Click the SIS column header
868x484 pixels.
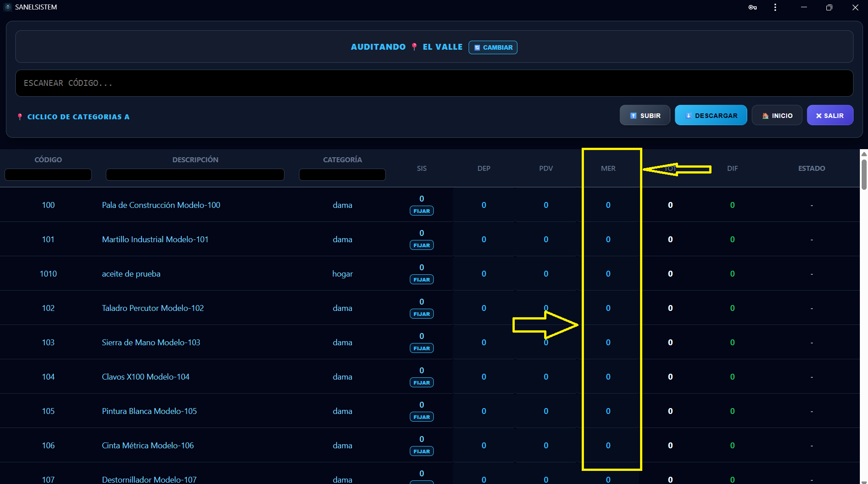click(422, 169)
